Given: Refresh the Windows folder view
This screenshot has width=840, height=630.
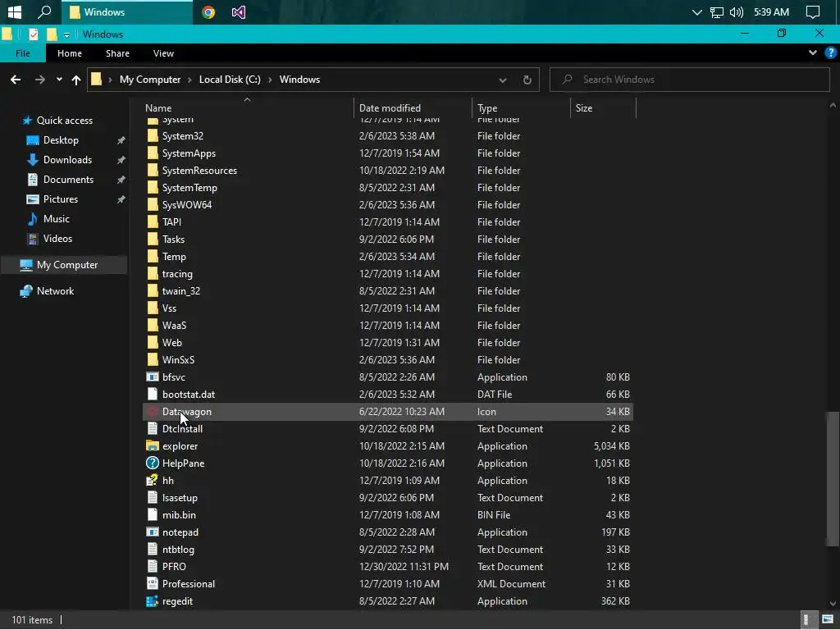Looking at the screenshot, I should (527, 80).
